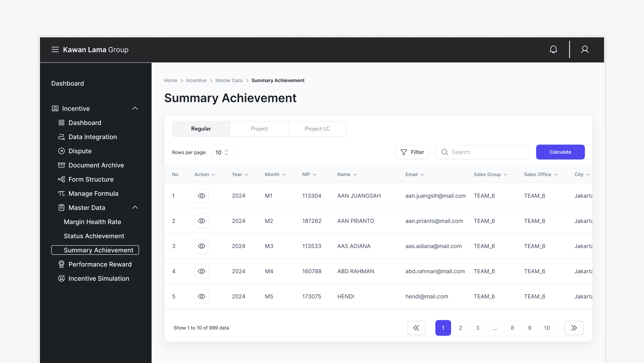The image size is (644, 363).
Task: Collapse the Master Data section
Action: (x=135, y=207)
